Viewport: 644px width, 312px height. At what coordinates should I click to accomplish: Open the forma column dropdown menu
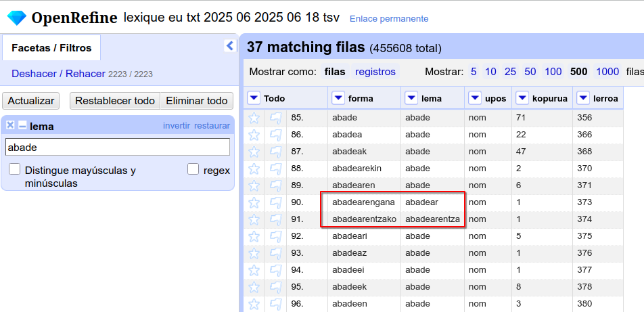click(x=338, y=98)
